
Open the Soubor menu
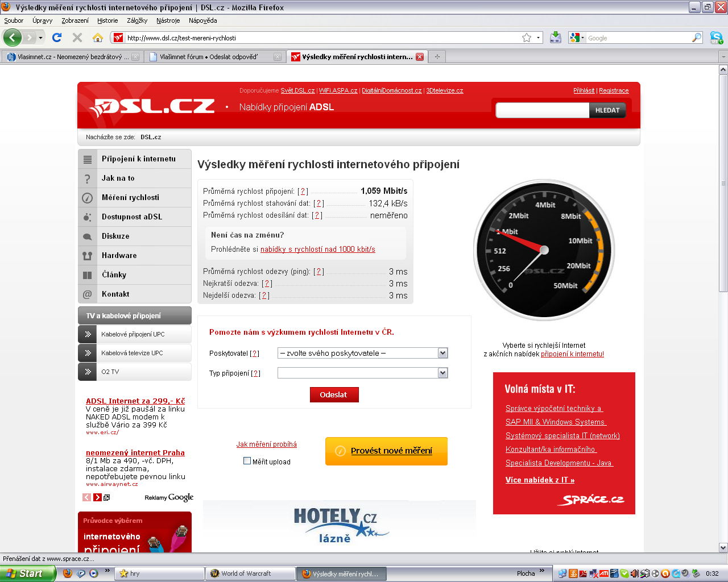click(14, 20)
